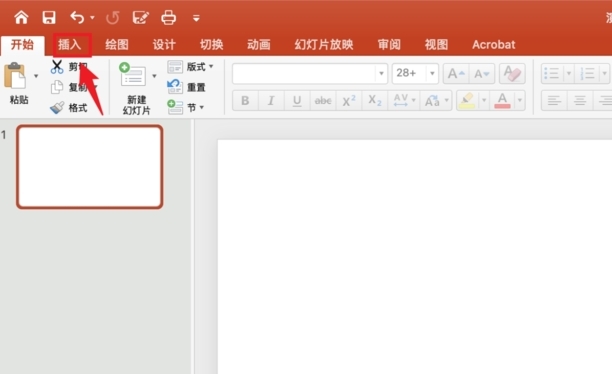612x374 pixels.
Task: Open the 插入 tab
Action: point(70,45)
